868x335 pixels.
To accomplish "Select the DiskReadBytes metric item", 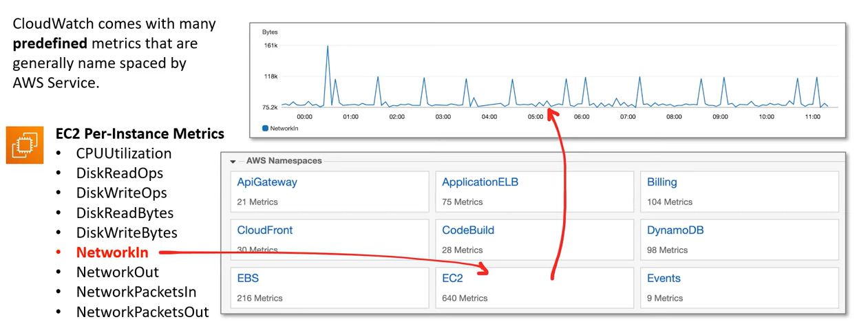I will click(x=125, y=213).
